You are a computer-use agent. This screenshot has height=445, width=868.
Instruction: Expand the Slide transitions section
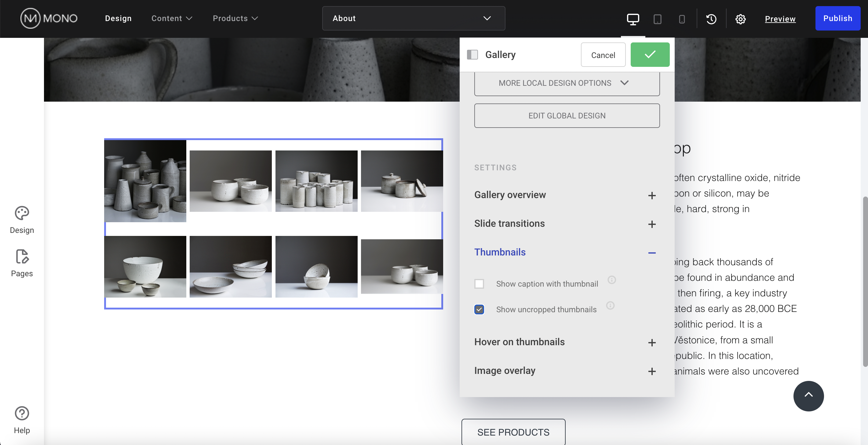coord(567,223)
